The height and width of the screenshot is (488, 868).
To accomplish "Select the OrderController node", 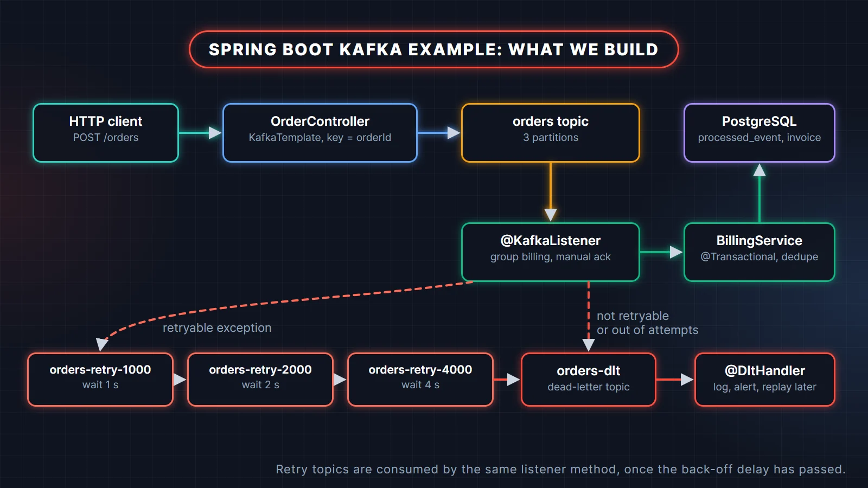I will pos(320,133).
